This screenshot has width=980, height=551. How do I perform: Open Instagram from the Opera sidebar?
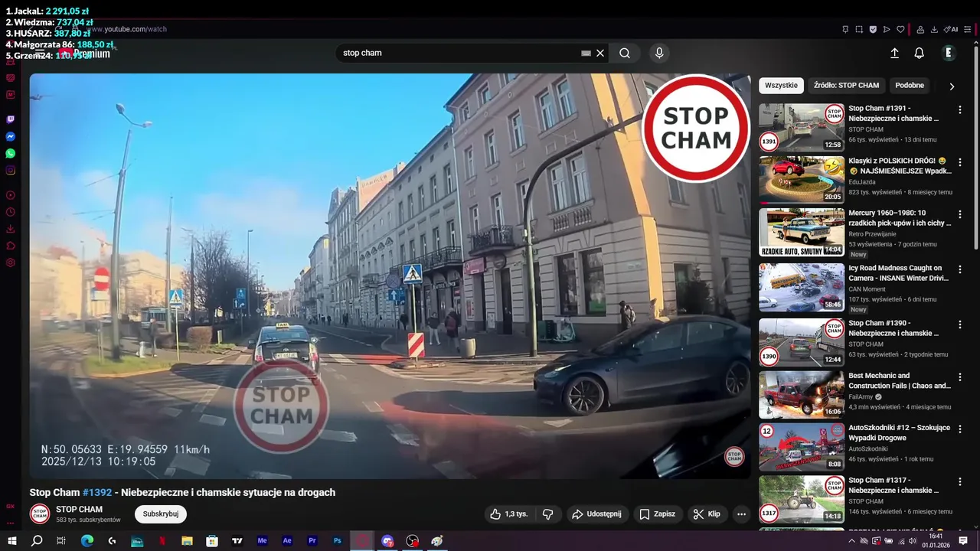pos(11,170)
